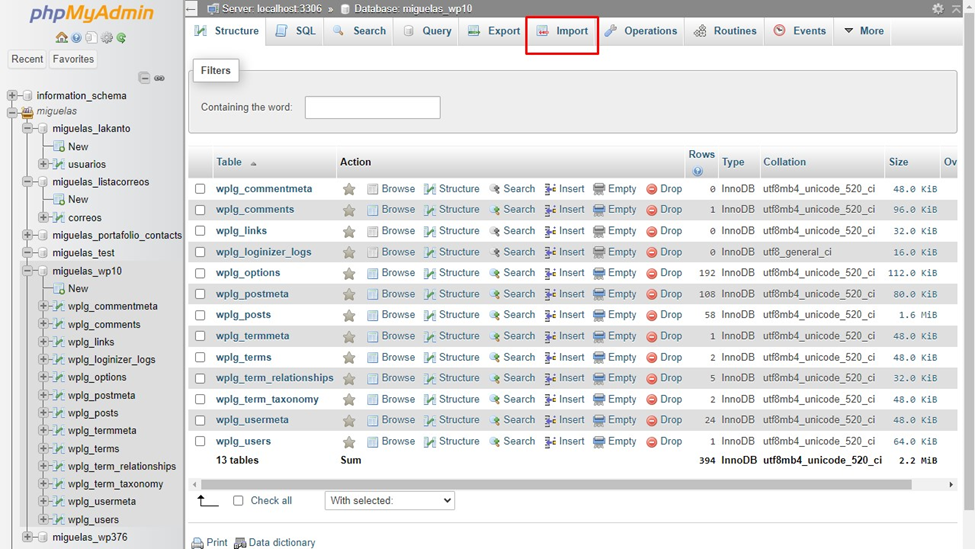
Task: Open the settings gear icon under the logo
Action: [x=107, y=38]
